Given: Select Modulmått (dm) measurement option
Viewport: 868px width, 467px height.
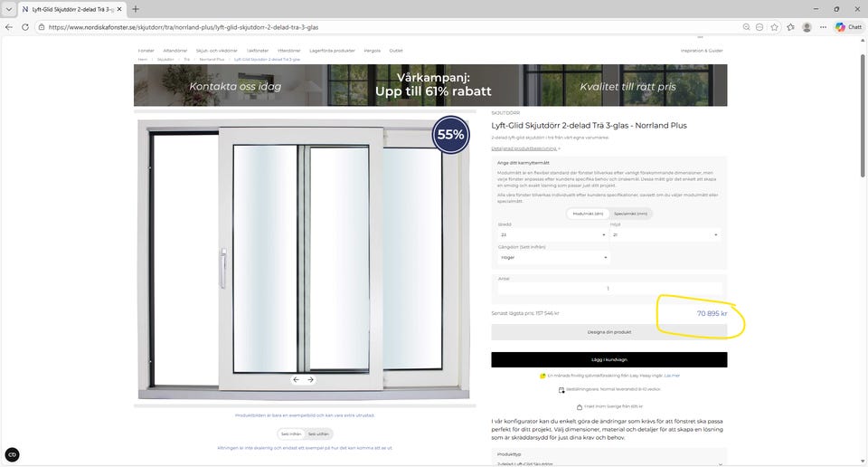Looking at the screenshot, I should 588,214.
